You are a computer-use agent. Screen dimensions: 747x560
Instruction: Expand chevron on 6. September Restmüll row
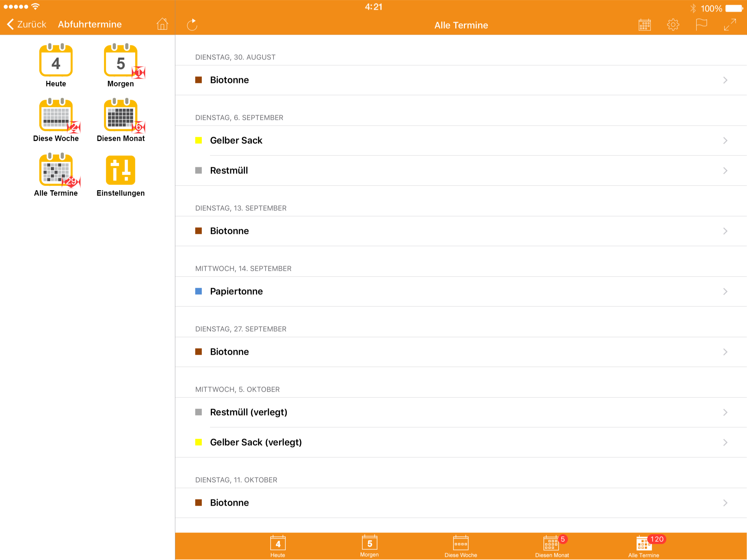pos(725,171)
